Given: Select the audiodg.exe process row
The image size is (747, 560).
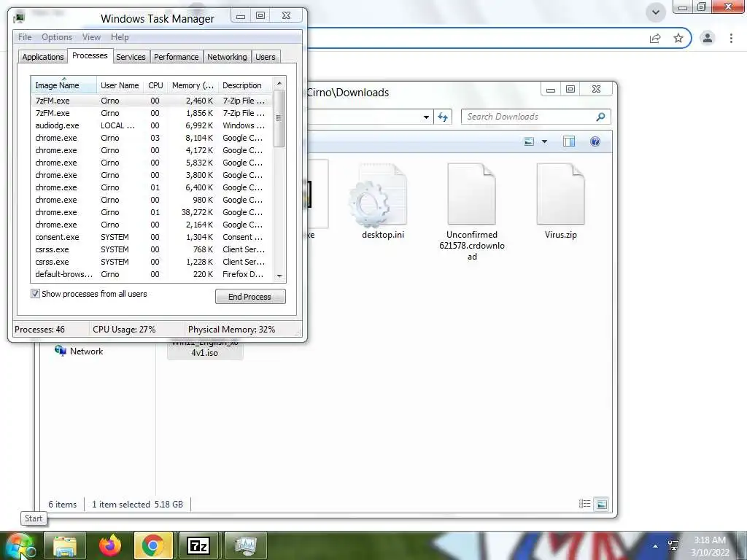Looking at the screenshot, I should coord(152,125).
